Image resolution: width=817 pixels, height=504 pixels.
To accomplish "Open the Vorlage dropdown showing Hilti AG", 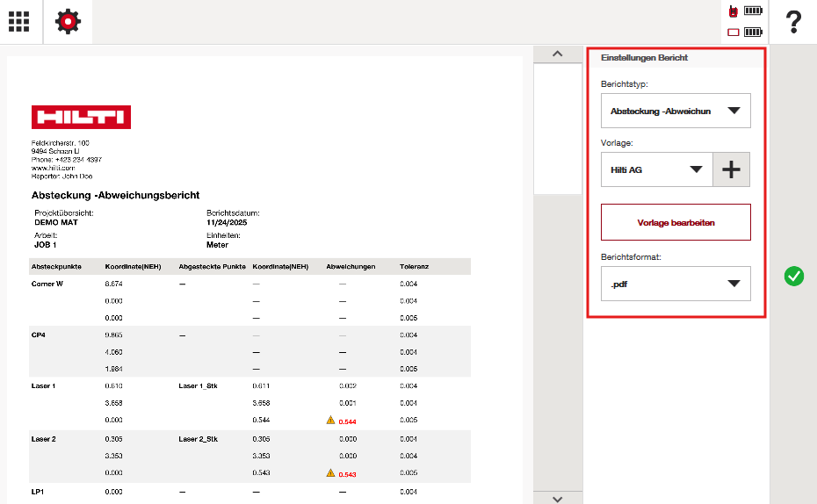I will (656, 169).
